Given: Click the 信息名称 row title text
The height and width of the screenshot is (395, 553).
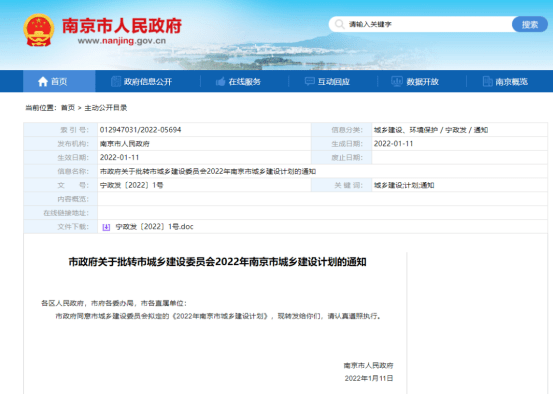Looking at the screenshot, I should coord(208,171).
